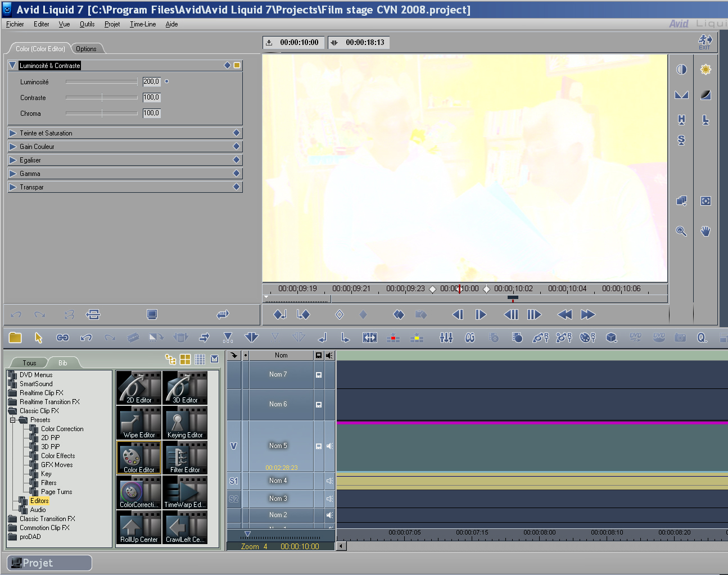The height and width of the screenshot is (575, 728).
Task: Adjust the Contraste slider
Action: pos(102,97)
